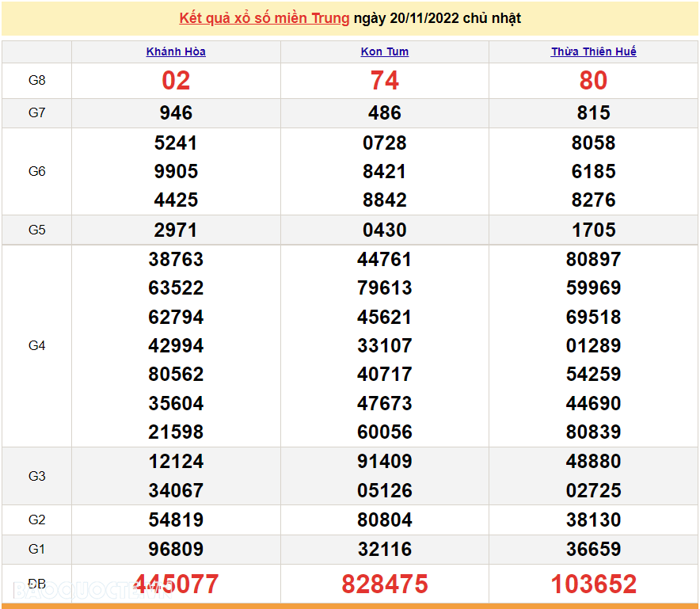This screenshot has height=609, width=700.
Task: Click the Khánh Hòa province link
Action: point(176,51)
